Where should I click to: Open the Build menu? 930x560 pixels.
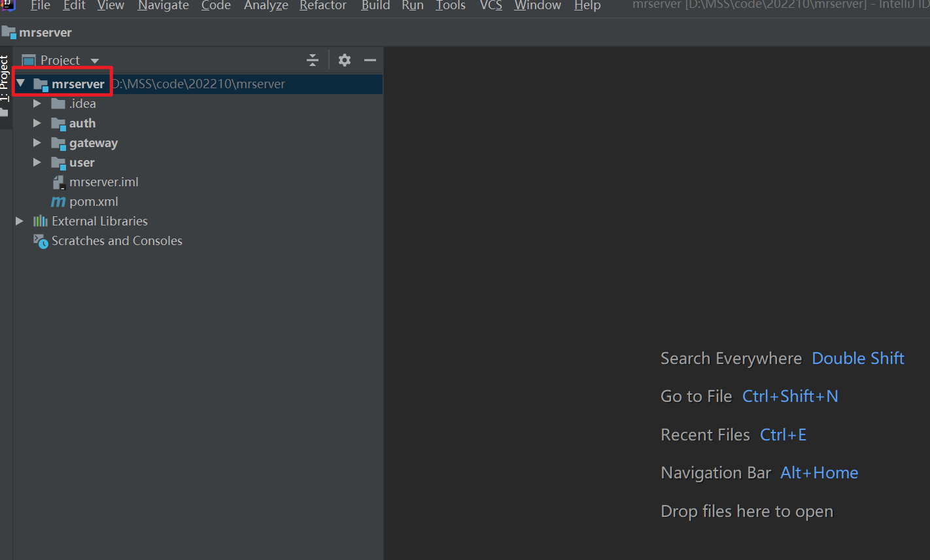[375, 6]
